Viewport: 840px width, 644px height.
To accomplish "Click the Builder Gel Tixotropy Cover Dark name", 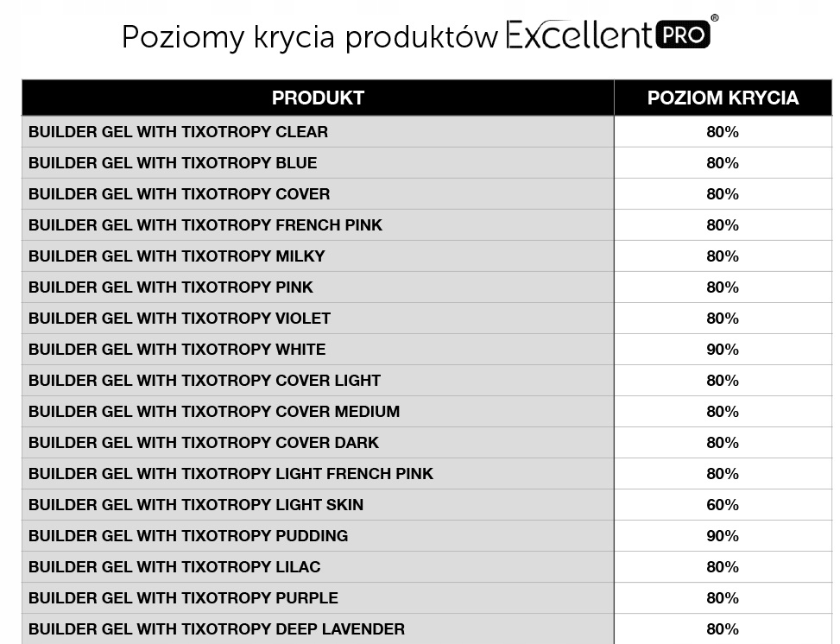I will pyautogui.click(x=204, y=443).
